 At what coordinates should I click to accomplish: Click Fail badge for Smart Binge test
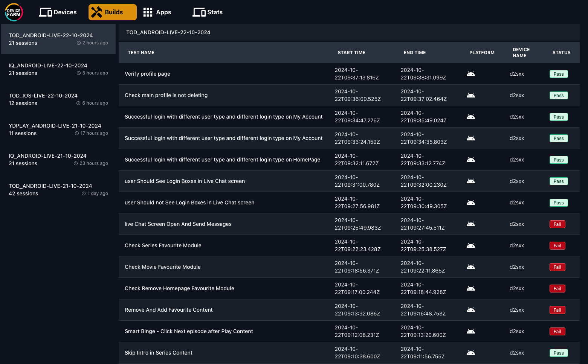557,332
